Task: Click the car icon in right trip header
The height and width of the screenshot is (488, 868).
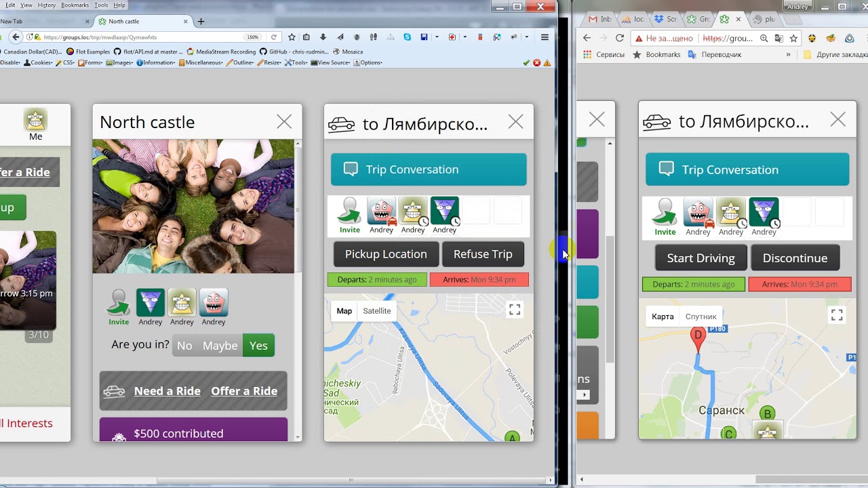Action: [657, 122]
